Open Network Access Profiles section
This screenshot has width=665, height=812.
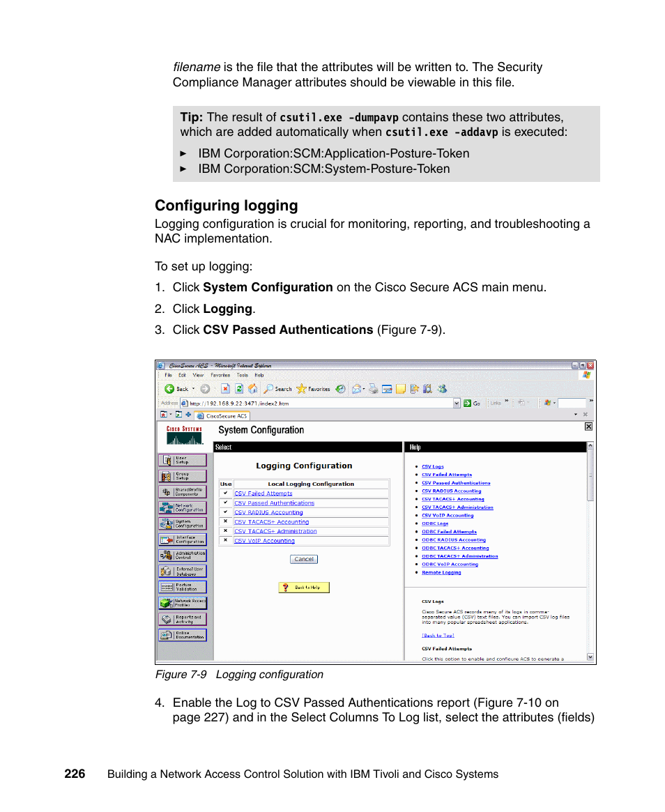coord(183,603)
